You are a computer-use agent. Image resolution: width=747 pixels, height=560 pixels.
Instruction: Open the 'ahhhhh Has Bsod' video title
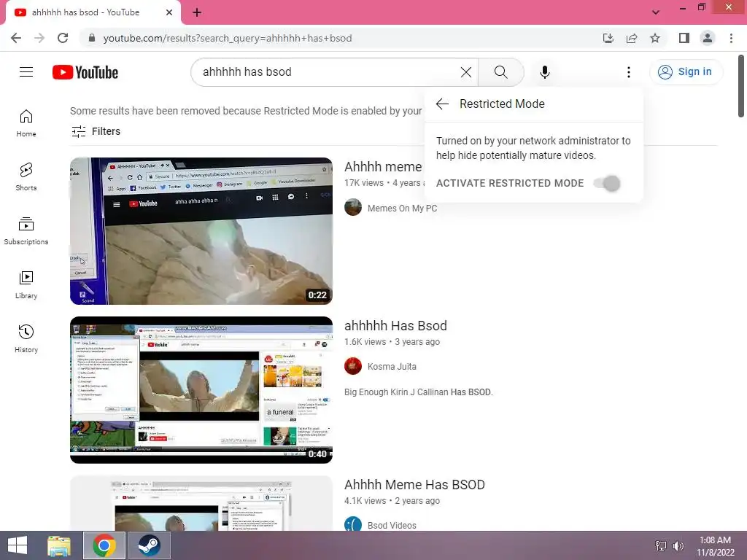pyautogui.click(x=396, y=326)
